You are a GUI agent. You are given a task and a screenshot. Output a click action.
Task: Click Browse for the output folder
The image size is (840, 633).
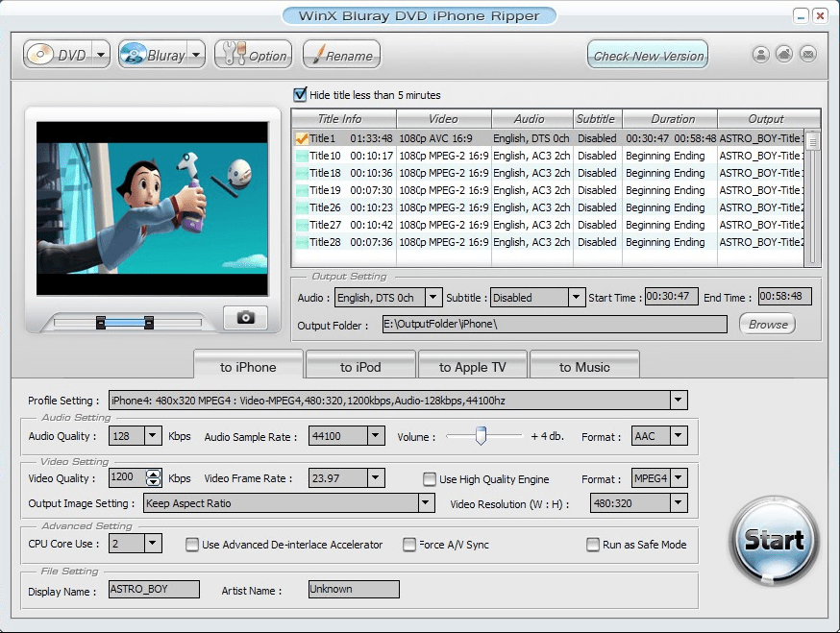pyautogui.click(x=768, y=325)
